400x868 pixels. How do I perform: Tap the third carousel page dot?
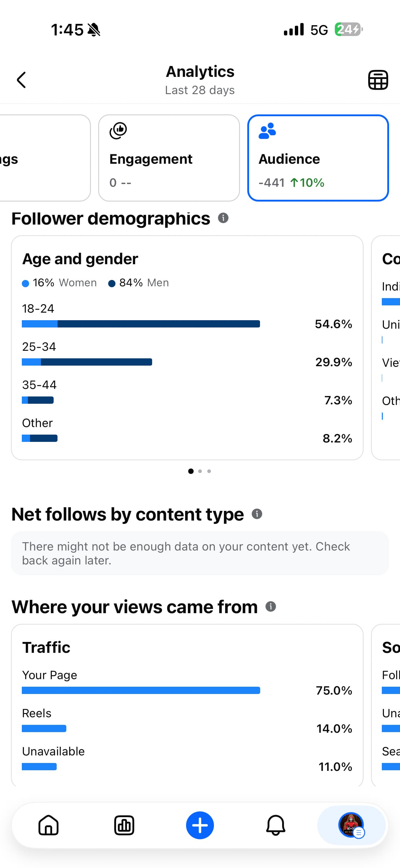(209, 471)
